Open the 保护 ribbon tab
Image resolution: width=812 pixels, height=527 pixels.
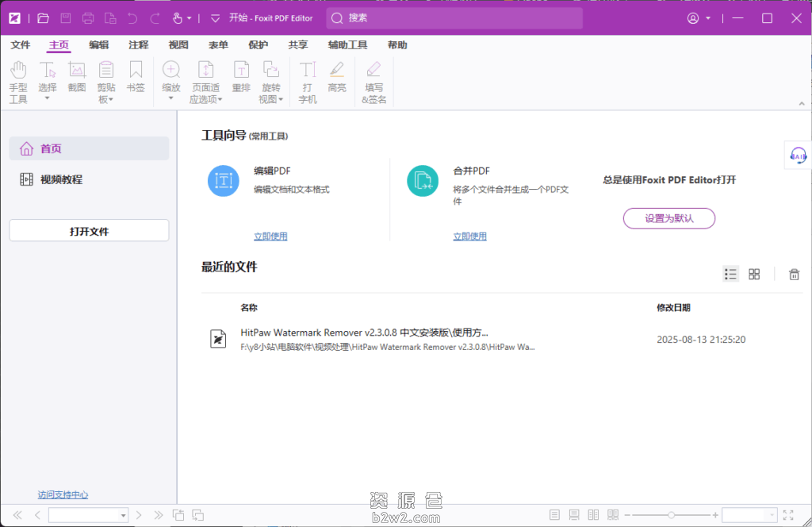click(x=259, y=45)
